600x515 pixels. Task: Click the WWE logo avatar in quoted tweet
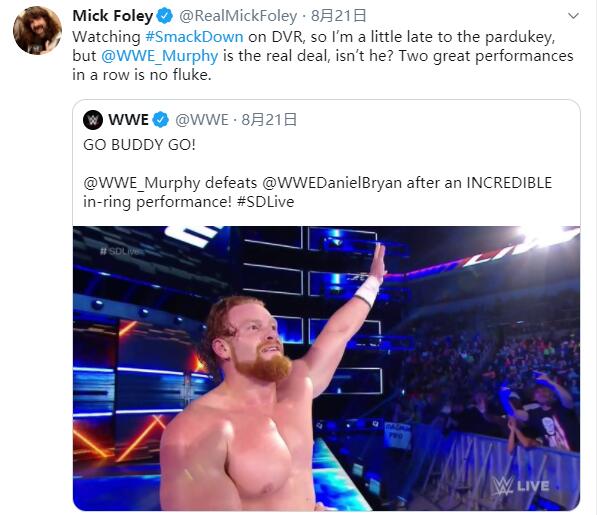[x=93, y=120]
